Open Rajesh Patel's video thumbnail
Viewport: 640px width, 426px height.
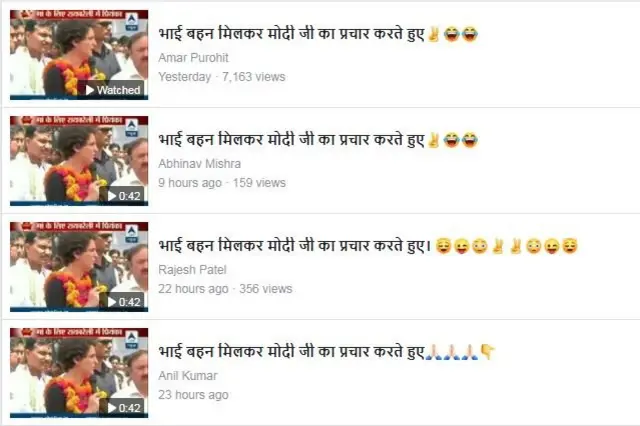[x=79, y=267]
